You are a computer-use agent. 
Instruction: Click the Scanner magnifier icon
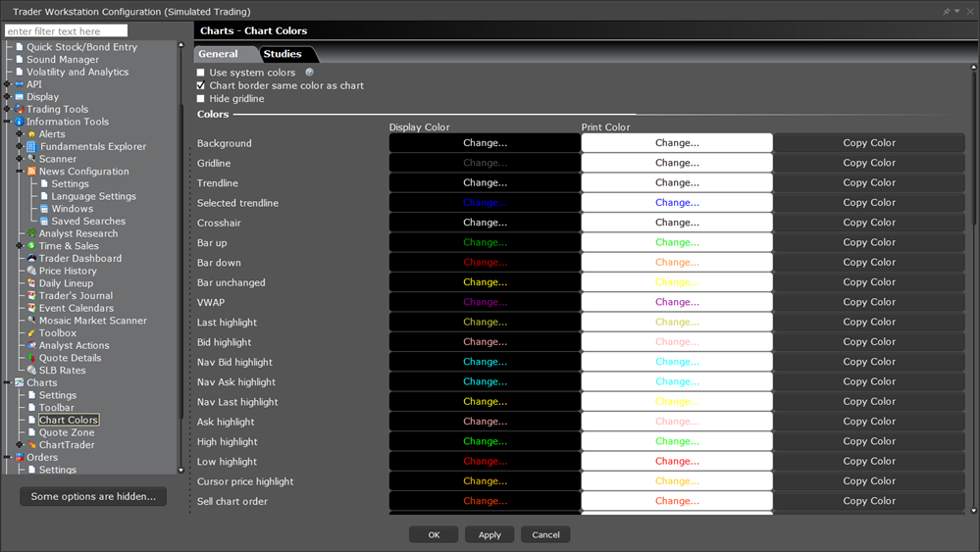[x=31, y=159]
